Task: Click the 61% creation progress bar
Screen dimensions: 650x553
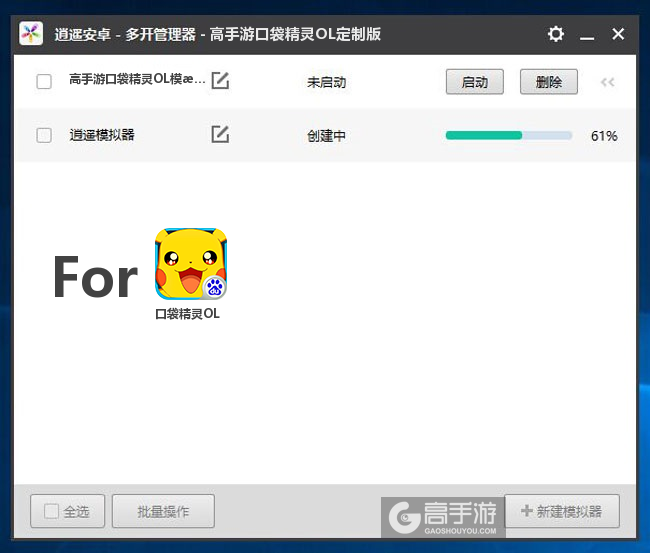Action: pyautogui.click(x=509, y=135)
